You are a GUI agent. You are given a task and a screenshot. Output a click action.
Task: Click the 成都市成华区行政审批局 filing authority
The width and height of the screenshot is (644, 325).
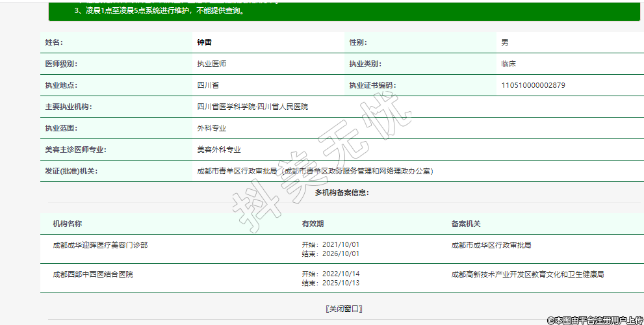[491, 245]
